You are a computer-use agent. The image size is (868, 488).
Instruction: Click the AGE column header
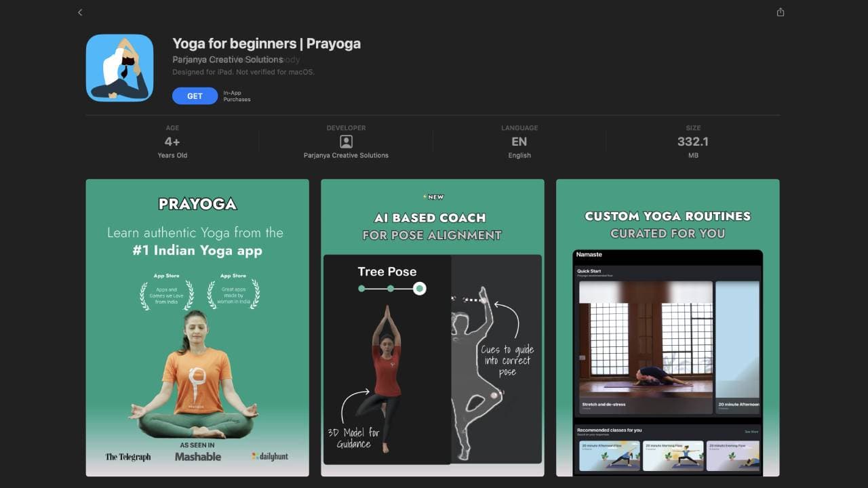[x=172, y=128]
